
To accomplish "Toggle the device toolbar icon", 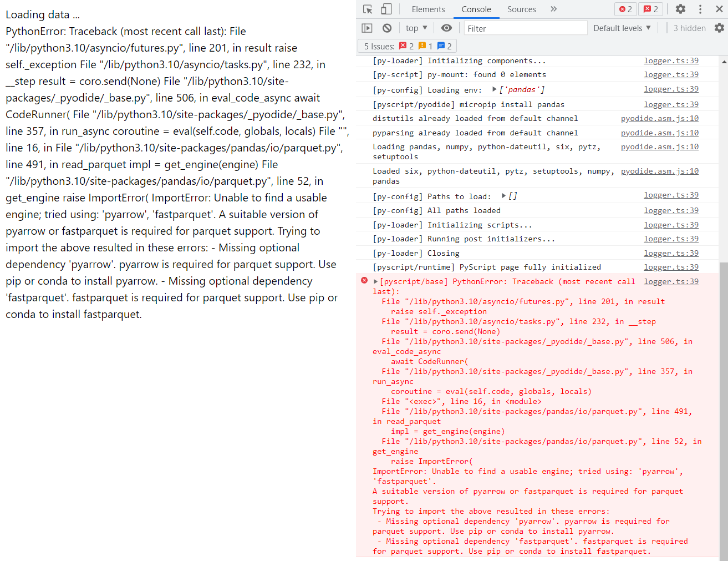I will [x=386, y=9].
